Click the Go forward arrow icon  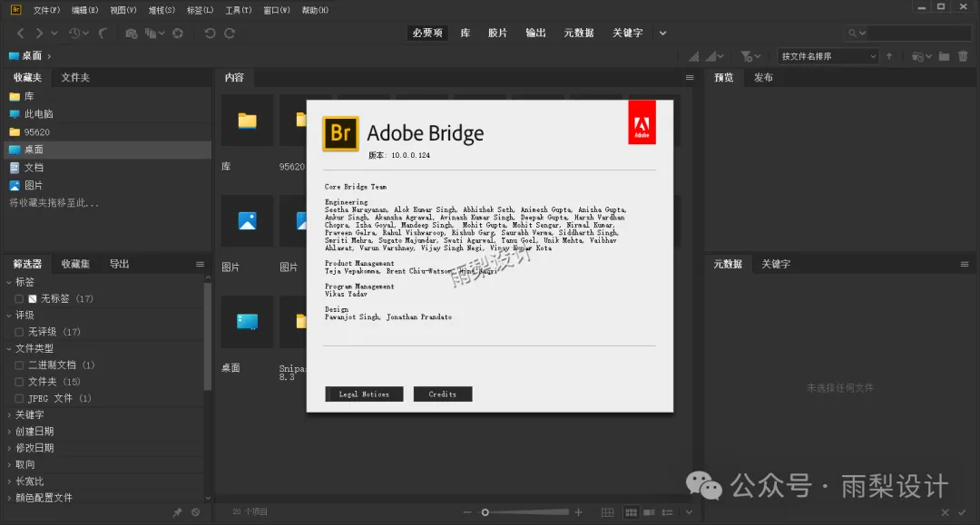[x=39, y=33]
